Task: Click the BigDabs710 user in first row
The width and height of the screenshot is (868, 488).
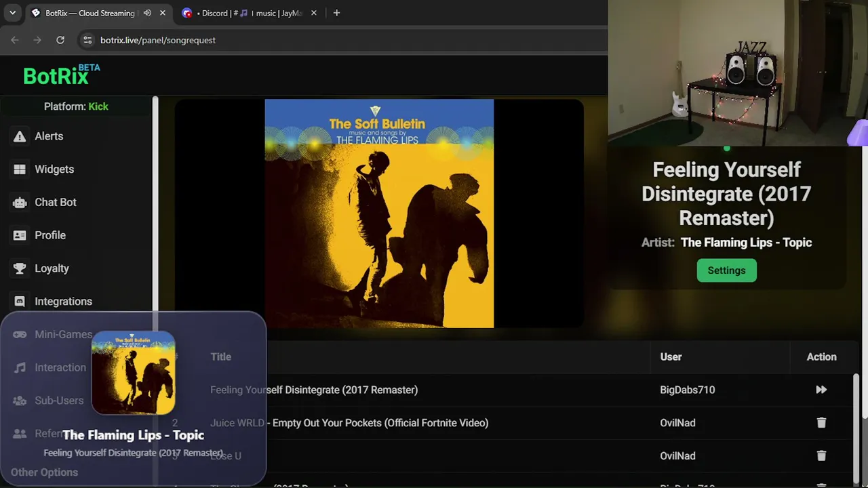Action: pos(687,390)
